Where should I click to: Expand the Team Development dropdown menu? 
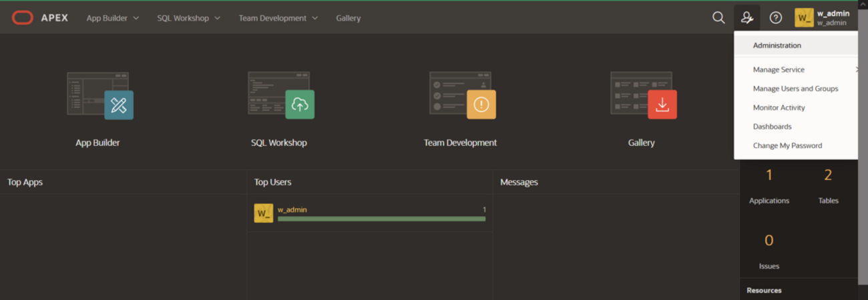tap(278, 18)
